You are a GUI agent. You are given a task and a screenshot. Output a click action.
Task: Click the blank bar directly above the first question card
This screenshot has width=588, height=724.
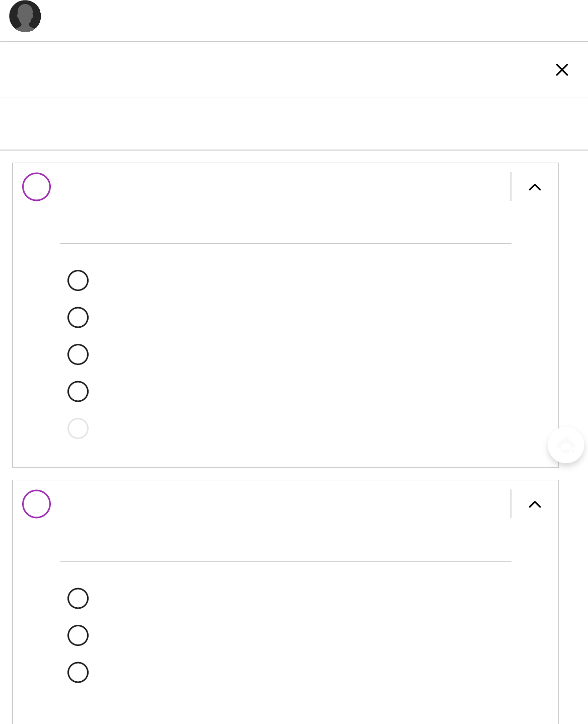click(x=294, y=124)
